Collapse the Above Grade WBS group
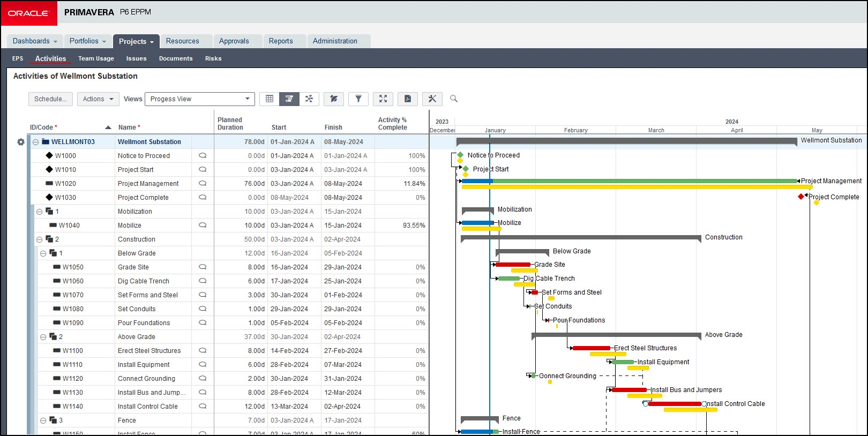Screen dimensions: 868x436 pyautogui.click(x=43, y=337)
